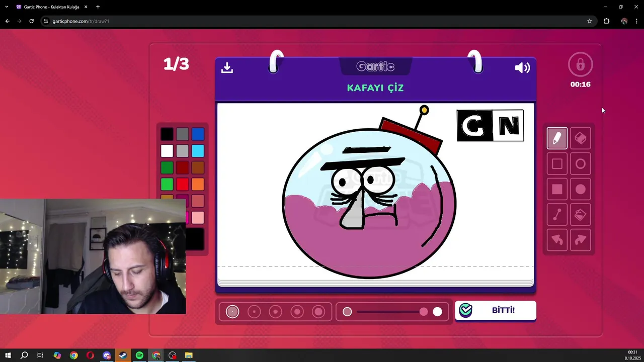This screenshot has width=644, height=362.
Task: Reload the Gartic Phone page
Action: click(31, 21)
